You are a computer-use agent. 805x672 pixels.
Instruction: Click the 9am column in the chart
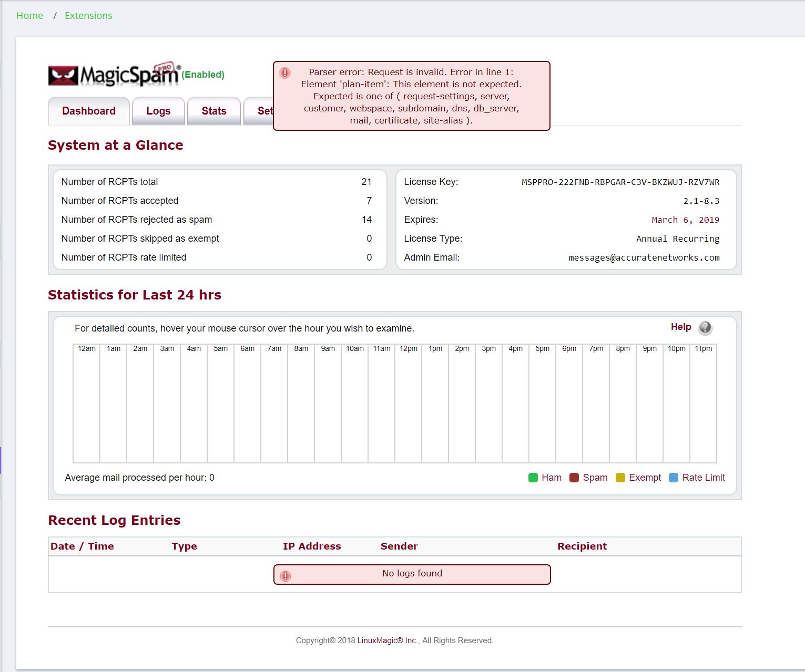coord(328,405)
